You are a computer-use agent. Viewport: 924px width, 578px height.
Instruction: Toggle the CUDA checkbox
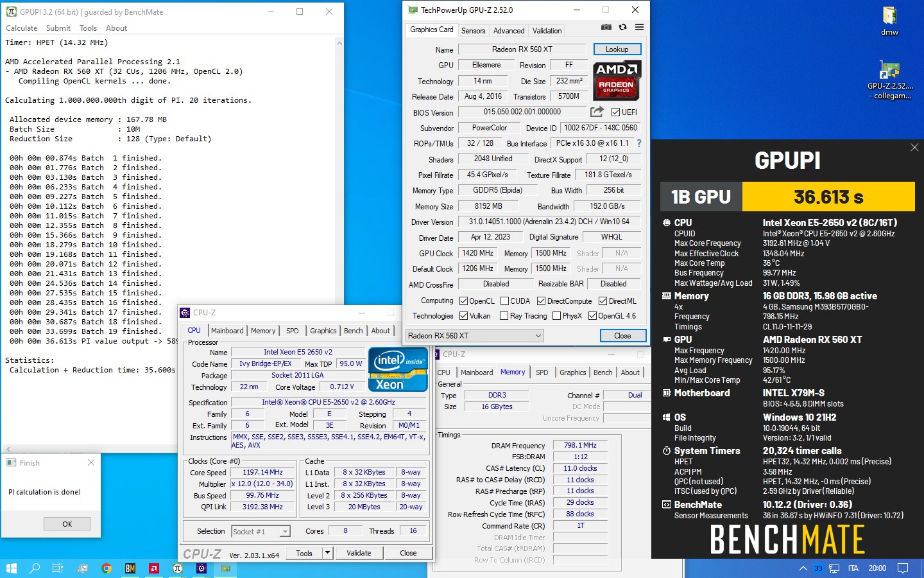click(504, 301)
